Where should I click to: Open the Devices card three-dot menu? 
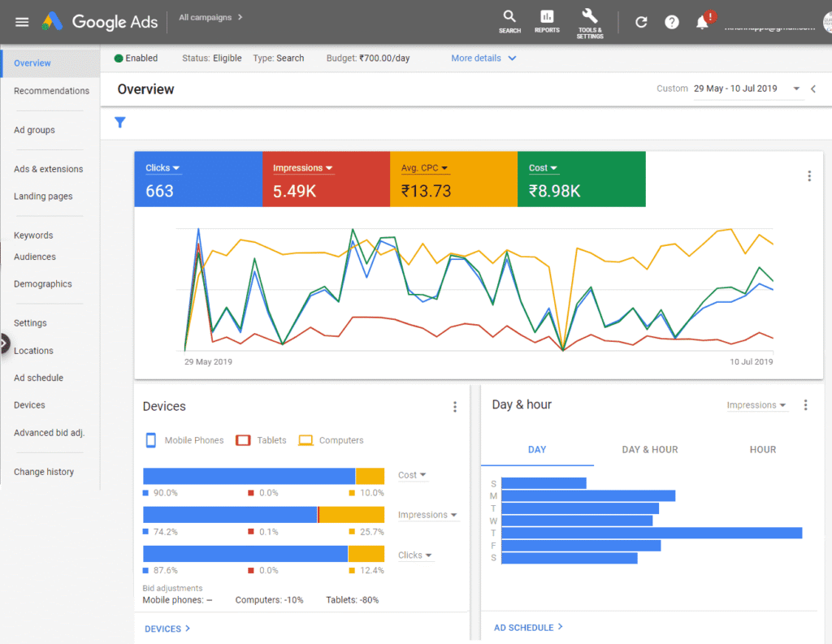455,407
